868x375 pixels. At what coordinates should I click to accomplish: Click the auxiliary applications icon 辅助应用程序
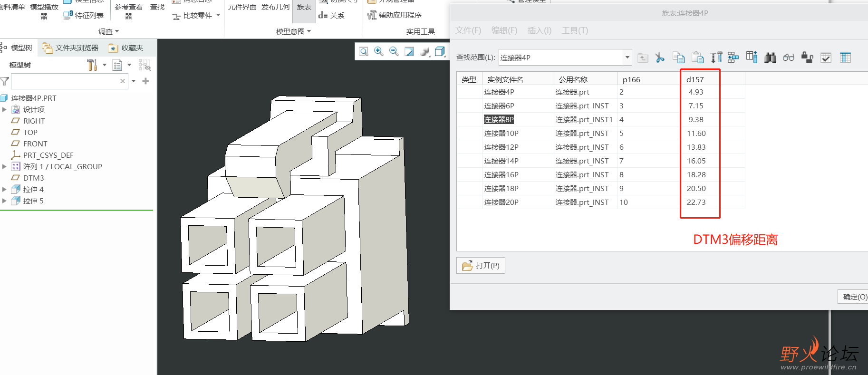click(x=395, y=15)
